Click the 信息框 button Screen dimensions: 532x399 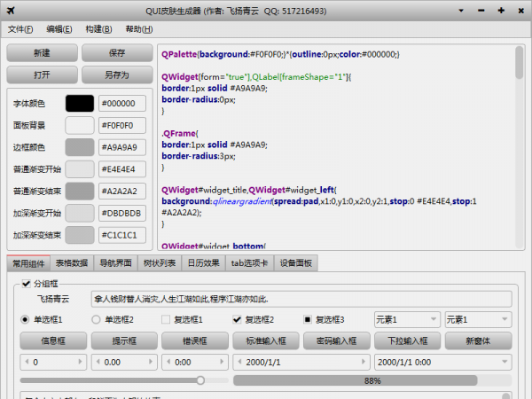(x=53, y=340)
